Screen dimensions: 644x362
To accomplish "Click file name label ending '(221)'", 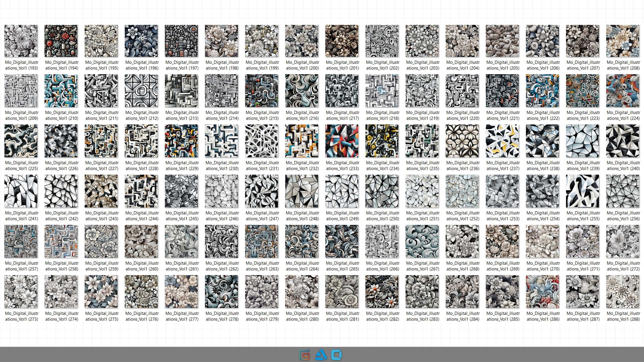I will [503, 115].
